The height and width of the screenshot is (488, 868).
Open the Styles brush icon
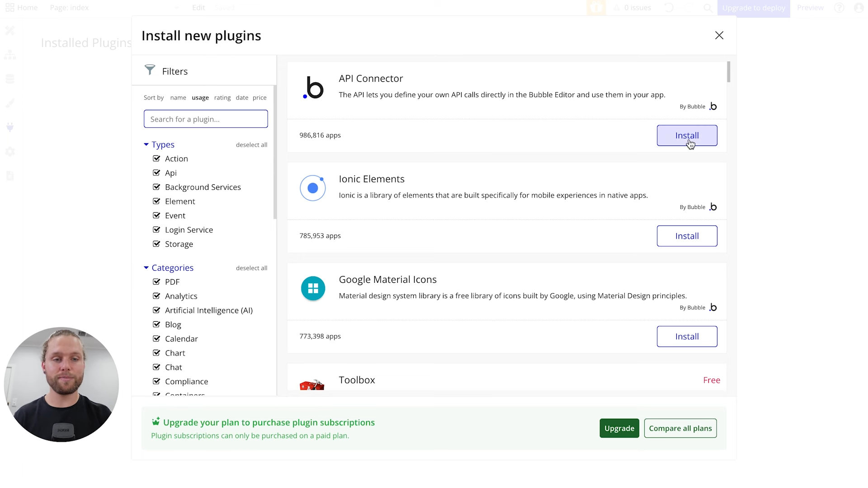point(10,103)
